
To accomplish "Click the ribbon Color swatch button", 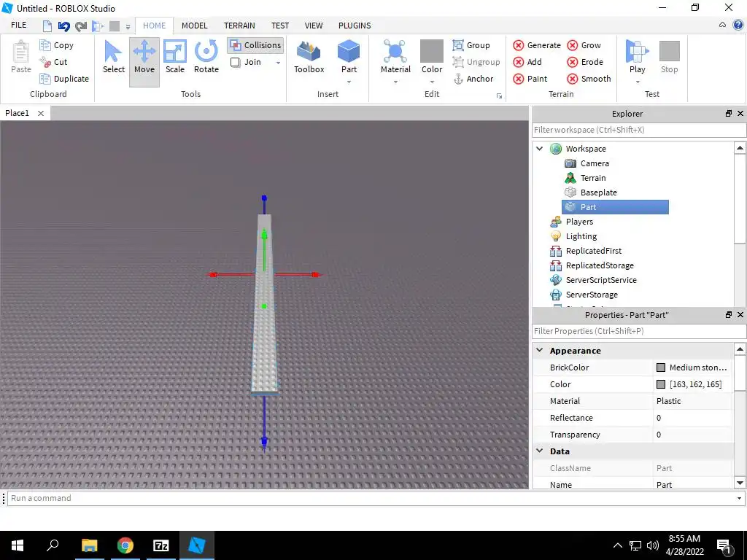I will pyautogui.click(x=432, y=56).
